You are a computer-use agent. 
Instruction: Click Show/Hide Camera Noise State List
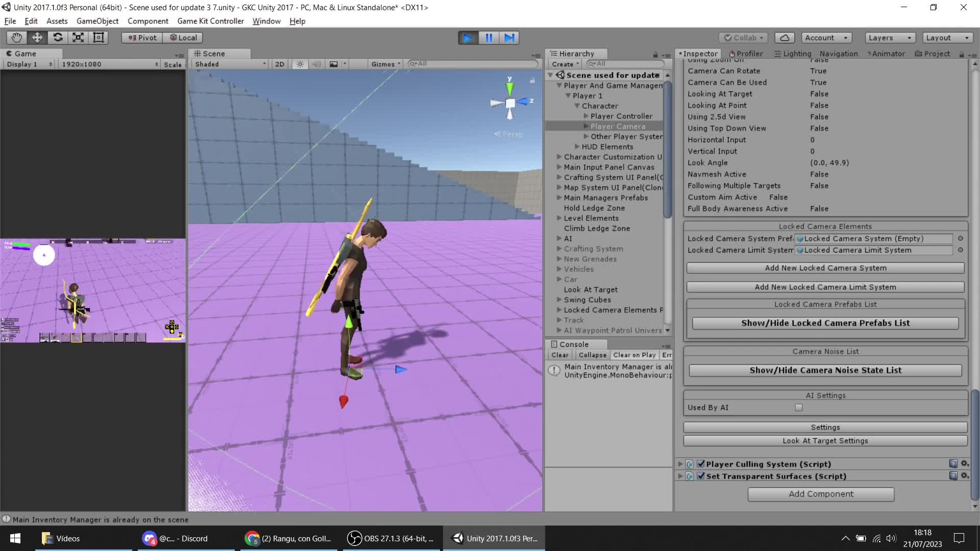[825, 370]
